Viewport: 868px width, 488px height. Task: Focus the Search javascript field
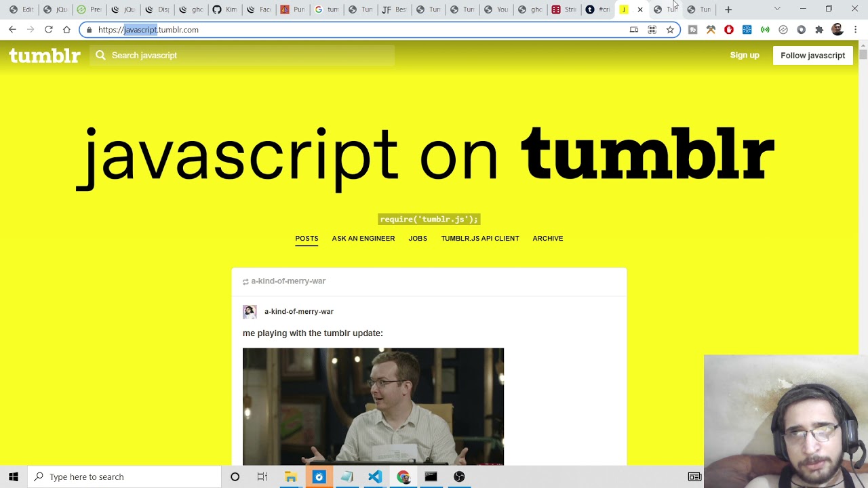pyautogui.click(x=244, y=56)
